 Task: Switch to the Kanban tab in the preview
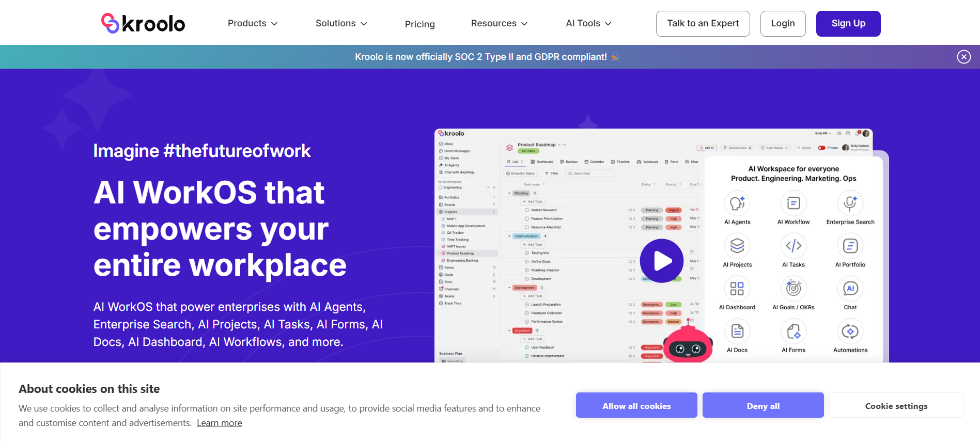pos(569,162)
